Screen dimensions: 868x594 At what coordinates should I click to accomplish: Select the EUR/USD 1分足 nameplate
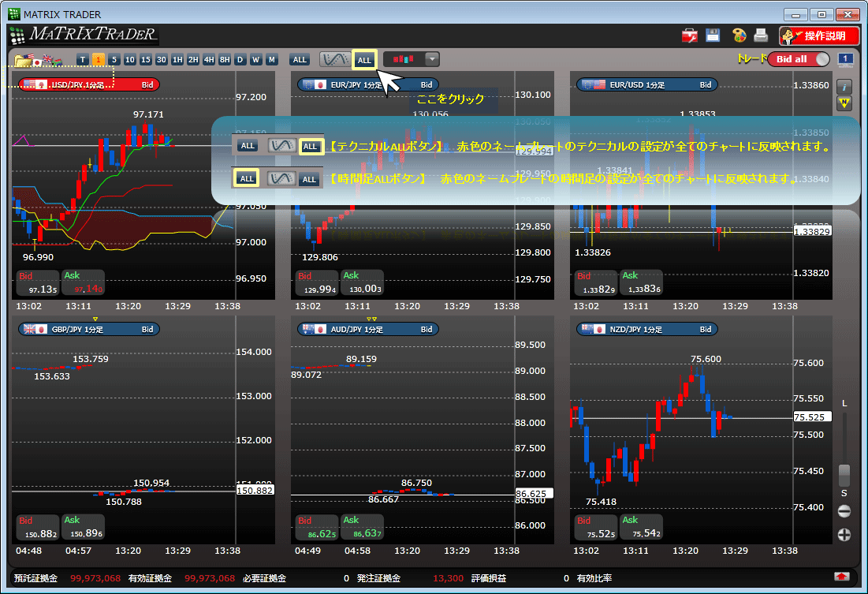647,84
